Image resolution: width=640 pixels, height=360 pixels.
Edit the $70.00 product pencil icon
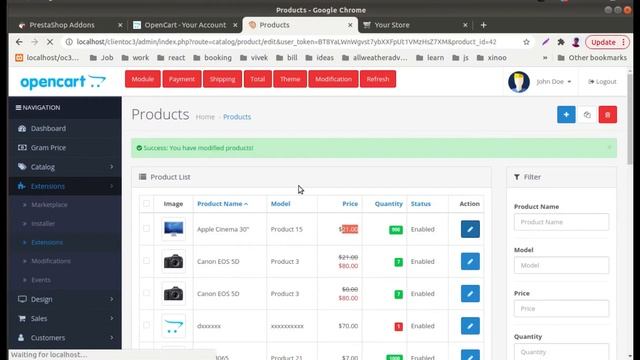pyautogui.click(x=470, y=326)
